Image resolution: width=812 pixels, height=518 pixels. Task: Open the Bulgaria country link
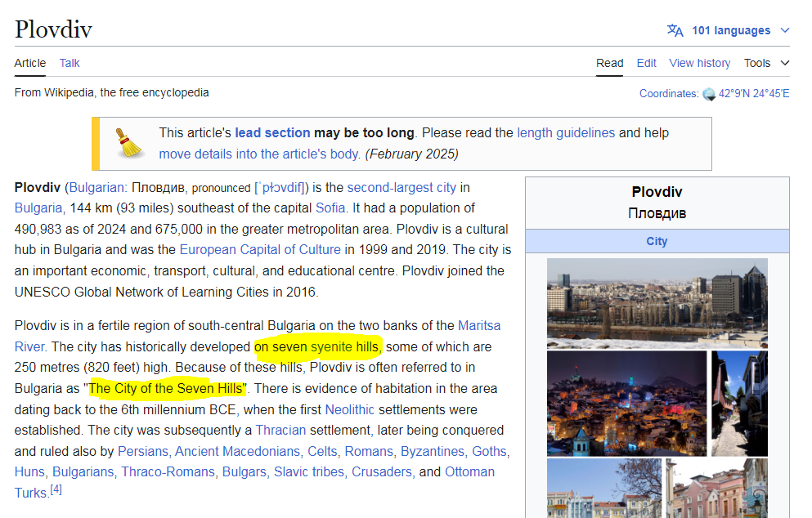pos(38,208)
